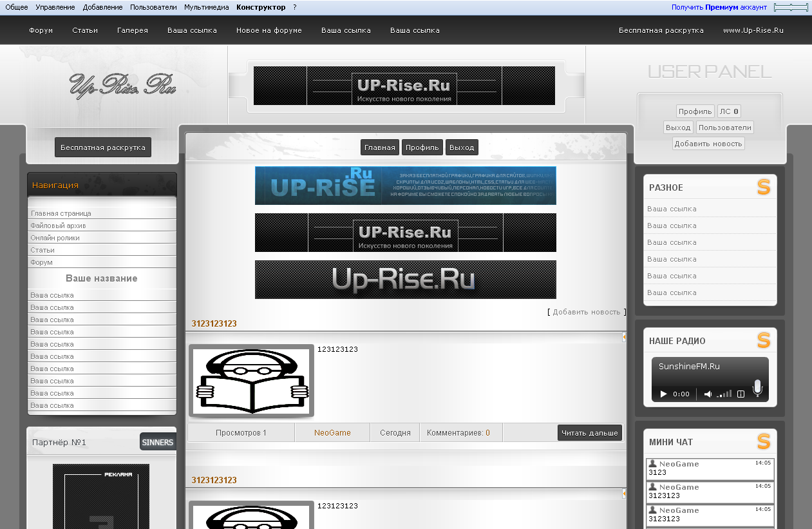Click the orange S icon in НАШЕ РАДИО block

click(763, 340)
